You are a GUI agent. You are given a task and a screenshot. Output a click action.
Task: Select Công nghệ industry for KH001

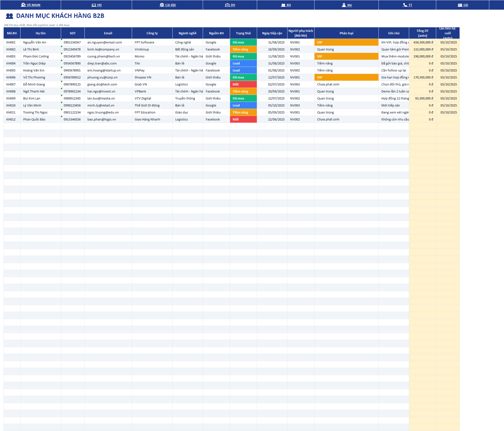(x=188, y=42)
